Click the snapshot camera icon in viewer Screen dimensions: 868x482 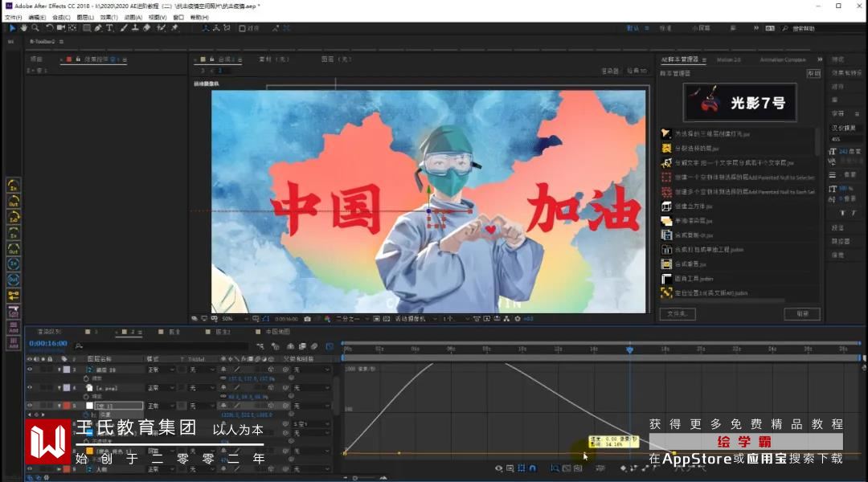coord(307,319)
